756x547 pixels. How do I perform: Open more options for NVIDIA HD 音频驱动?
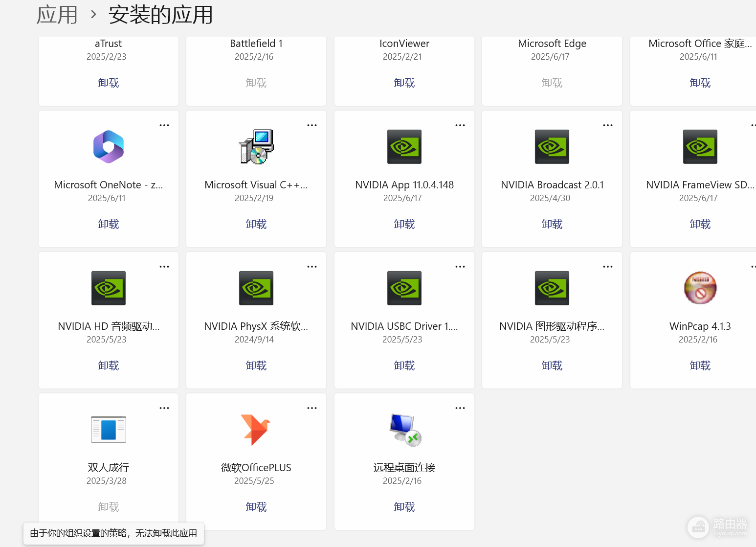[x=164, y=267]
